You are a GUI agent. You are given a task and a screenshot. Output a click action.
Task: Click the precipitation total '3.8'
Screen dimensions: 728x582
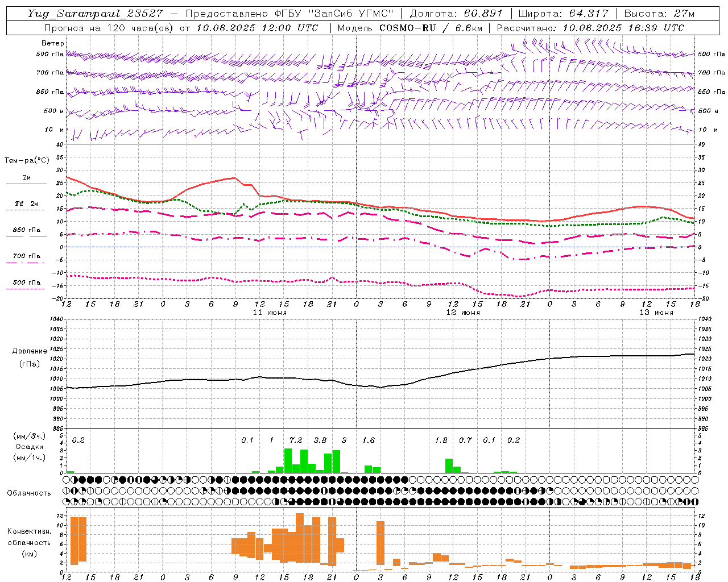pyautogui.click(x=320, y=440)
